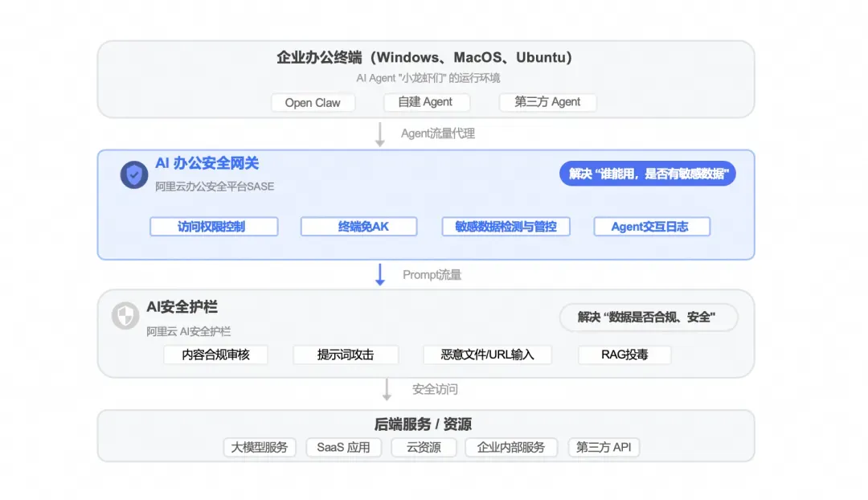Click the 第三方 API box
This screenshot has width=868, height=500.
pos(604,447)
